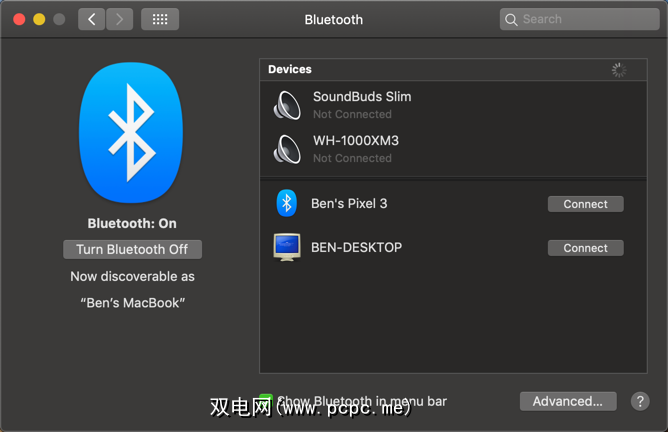The height and width of the screenshot is (432, 668).
Task: Connect to Ben's Pixel 3
Action: pos(585,204)
